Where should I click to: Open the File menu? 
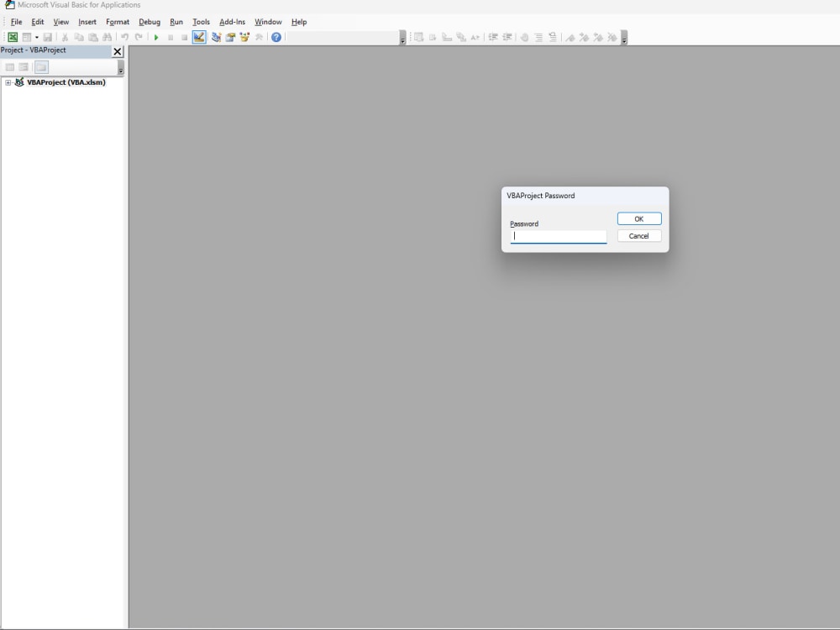(17, 22)
